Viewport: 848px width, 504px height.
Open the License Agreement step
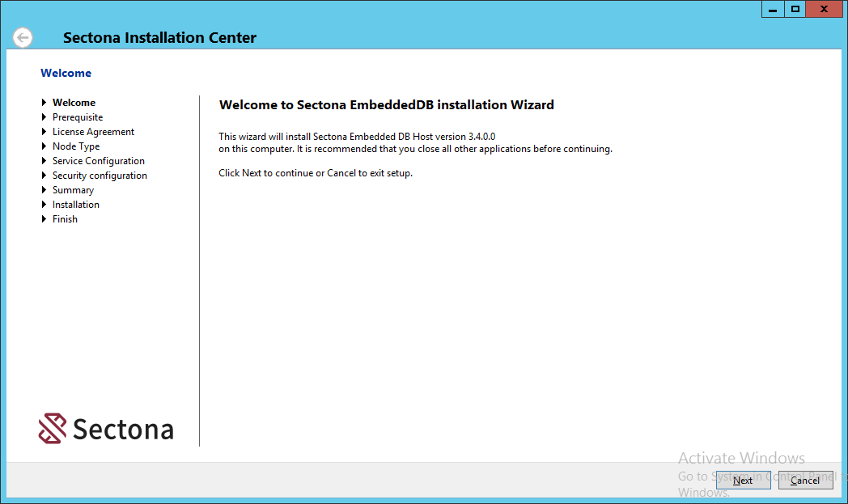[x=92, y=131]
